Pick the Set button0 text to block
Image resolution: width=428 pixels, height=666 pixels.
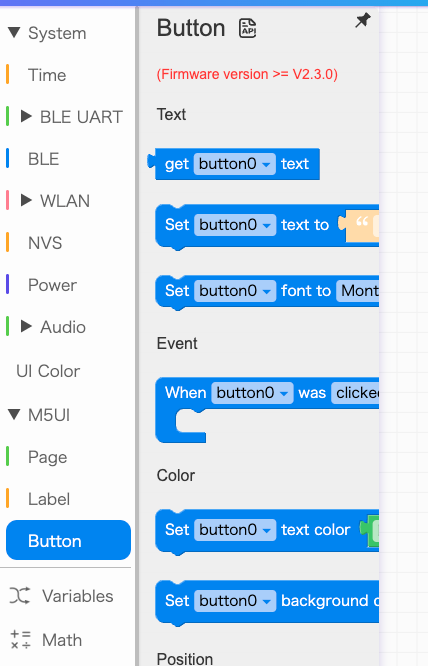tap(267, 226)
